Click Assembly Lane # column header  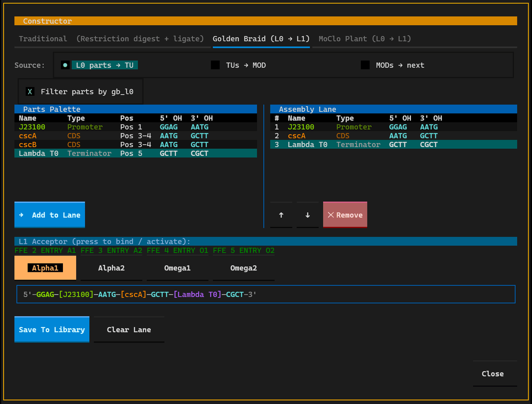277,118
